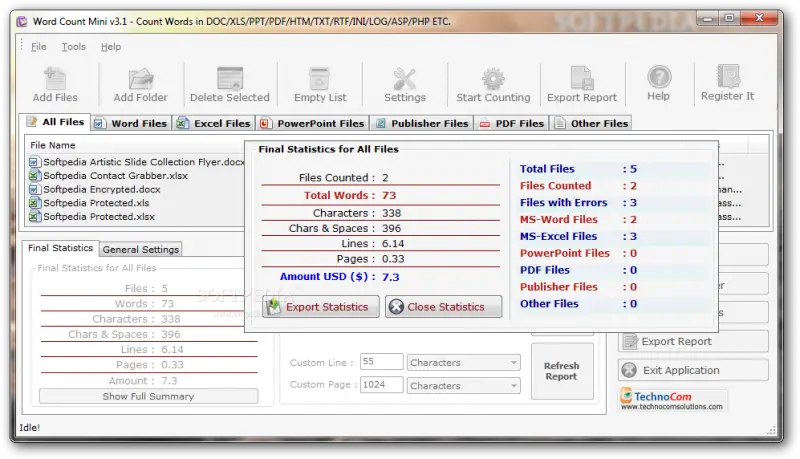Image resolution: width=800 pixels, height=459 pixels.
Task: Click the app icon in the title bar
Action: (21, 21)
